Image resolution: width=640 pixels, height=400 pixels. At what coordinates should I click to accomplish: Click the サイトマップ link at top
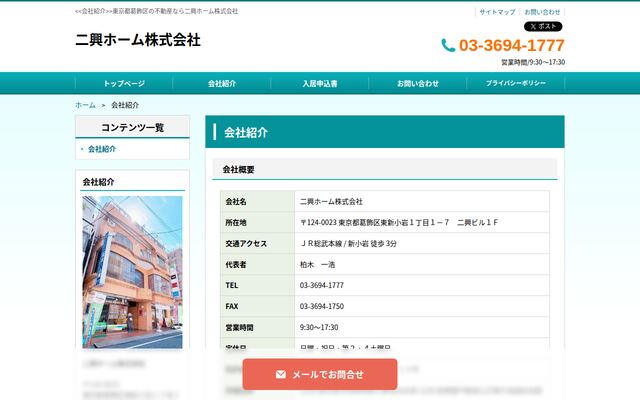(497, 12)
